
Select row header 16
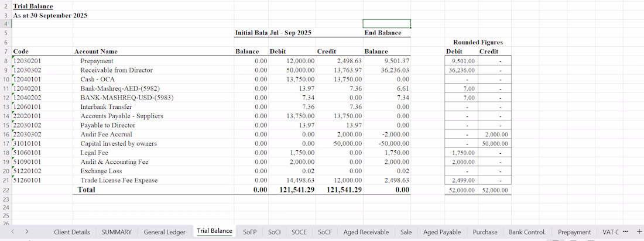pos(6,135)
